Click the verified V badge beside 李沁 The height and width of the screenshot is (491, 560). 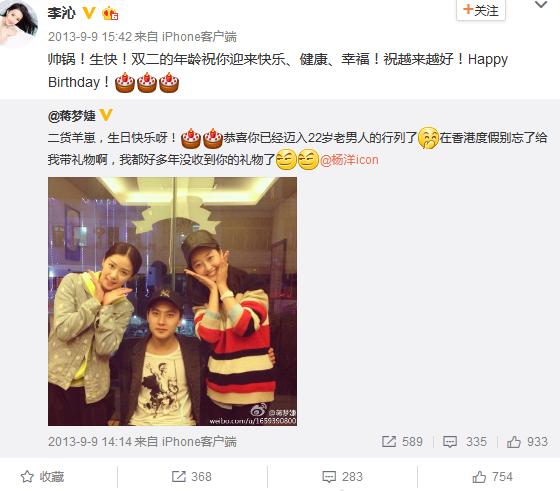pyautogui.click(x=89, y=13)
